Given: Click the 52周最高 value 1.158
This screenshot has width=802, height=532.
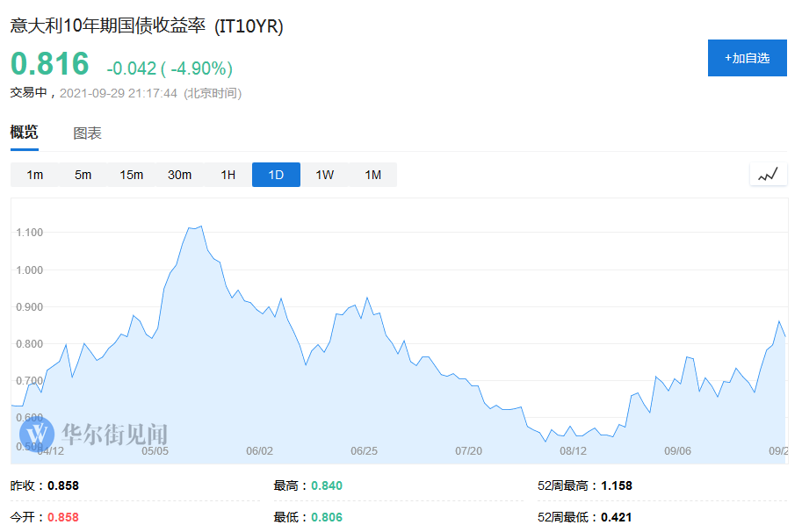Looking at the screenshot, I should click(617, 485).
